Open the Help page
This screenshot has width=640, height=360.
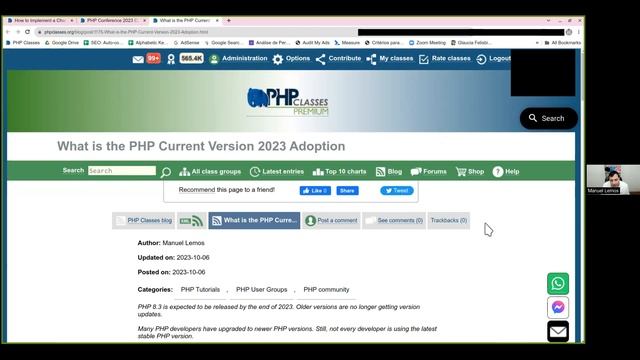506,172
